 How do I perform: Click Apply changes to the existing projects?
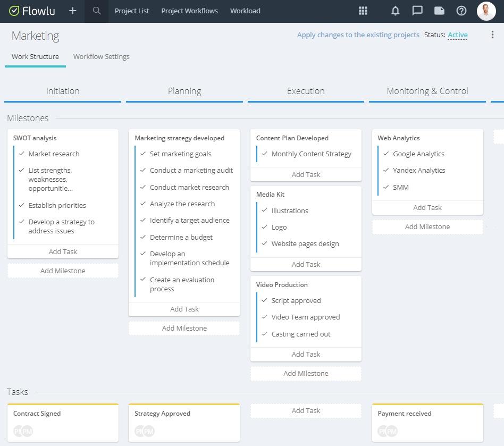point(358,35)
